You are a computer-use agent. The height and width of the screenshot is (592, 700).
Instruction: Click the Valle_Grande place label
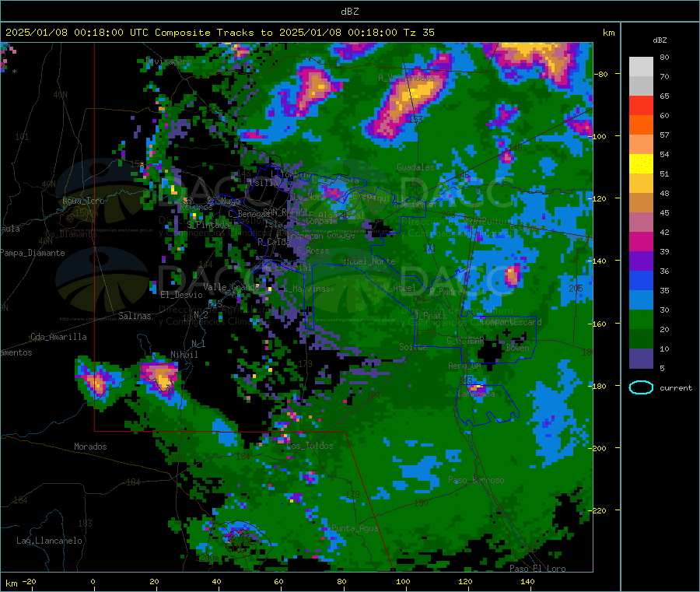230,287
